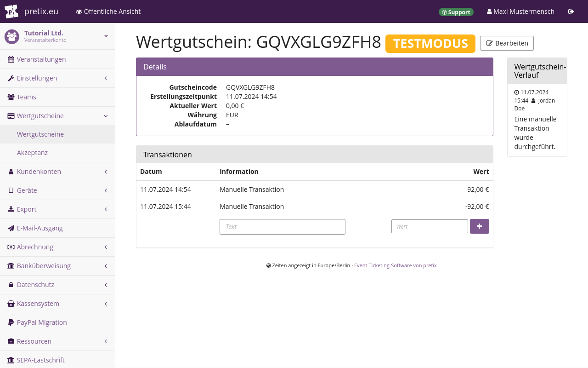
Task: Focus the transaction Text input field
Action: (283, 227)
